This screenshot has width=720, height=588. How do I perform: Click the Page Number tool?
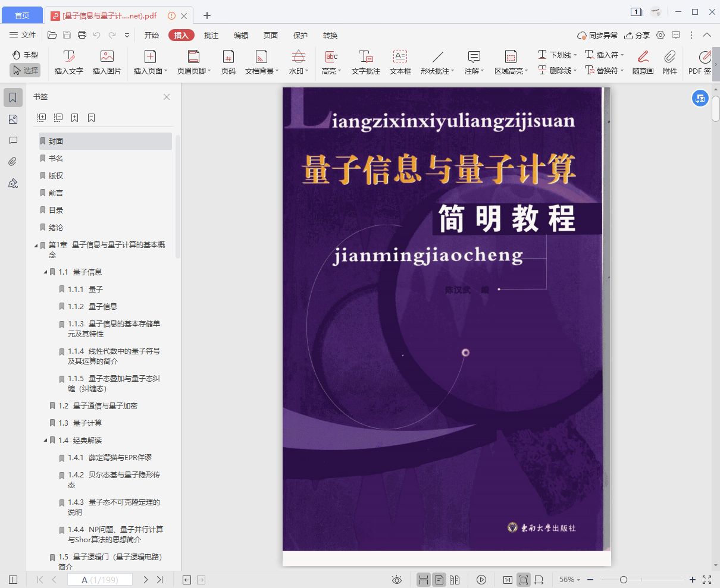(228, 62)
